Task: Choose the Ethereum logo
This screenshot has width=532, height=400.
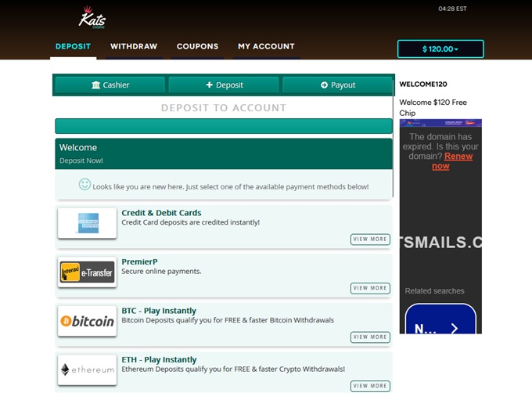Action: (x=87, y=369)
